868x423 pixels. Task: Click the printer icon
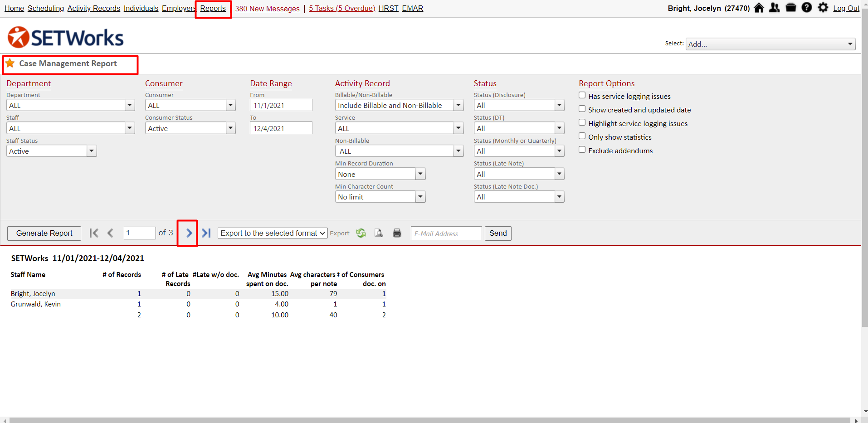397,233
